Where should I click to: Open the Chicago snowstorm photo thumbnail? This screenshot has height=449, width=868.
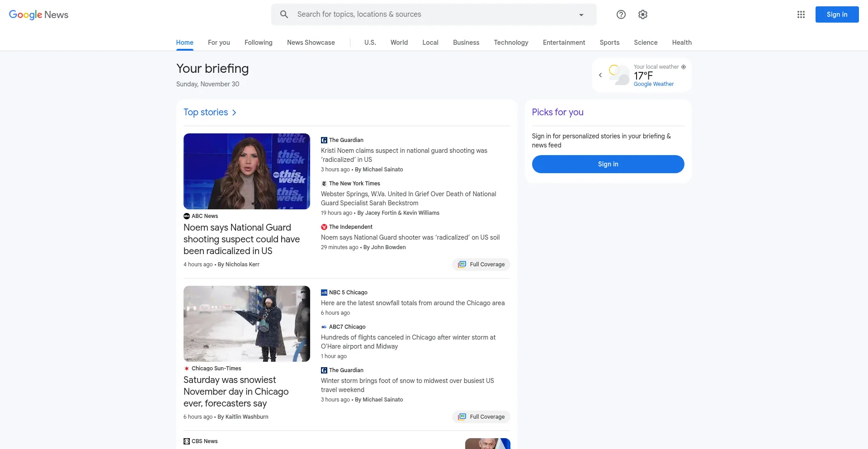(247, 324)
